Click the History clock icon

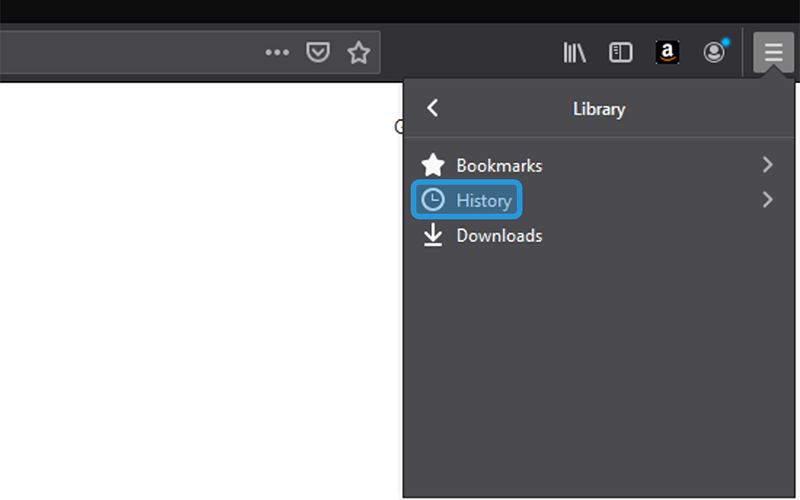pos(433,199)
